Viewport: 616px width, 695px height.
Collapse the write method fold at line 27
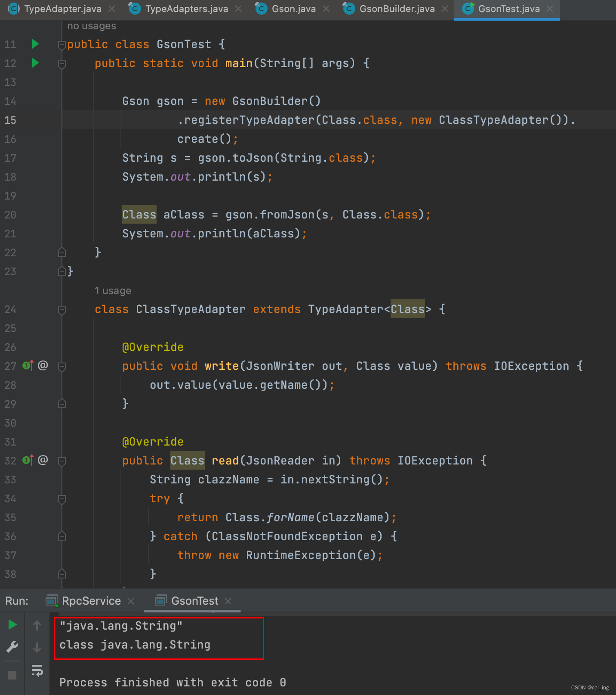point(62,366)
